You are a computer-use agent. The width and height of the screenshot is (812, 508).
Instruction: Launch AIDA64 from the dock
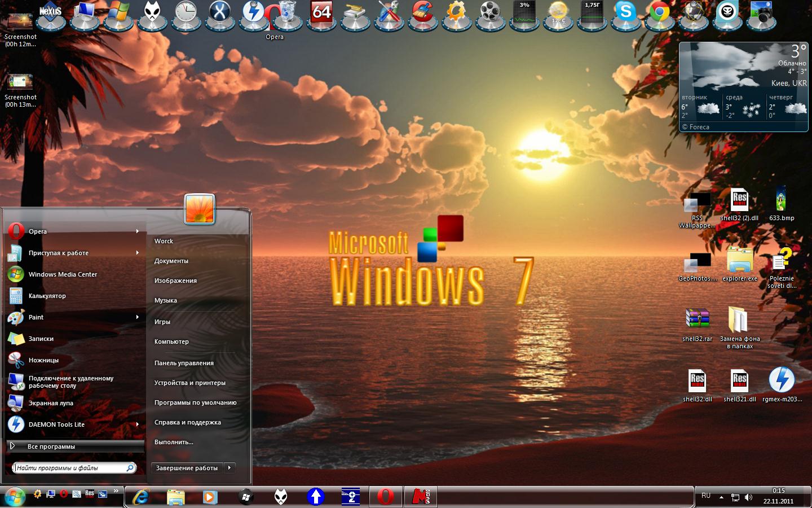point(321,15)
